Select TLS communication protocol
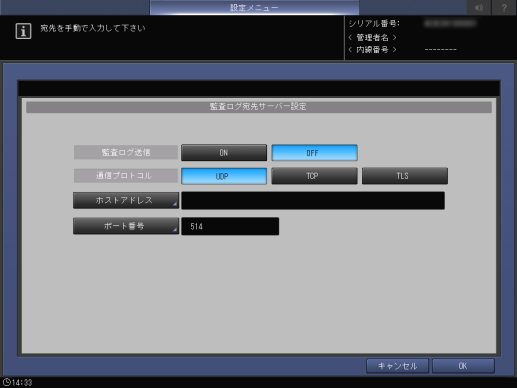The width and height of the screenshot is (517, 388). click(405, 176)
